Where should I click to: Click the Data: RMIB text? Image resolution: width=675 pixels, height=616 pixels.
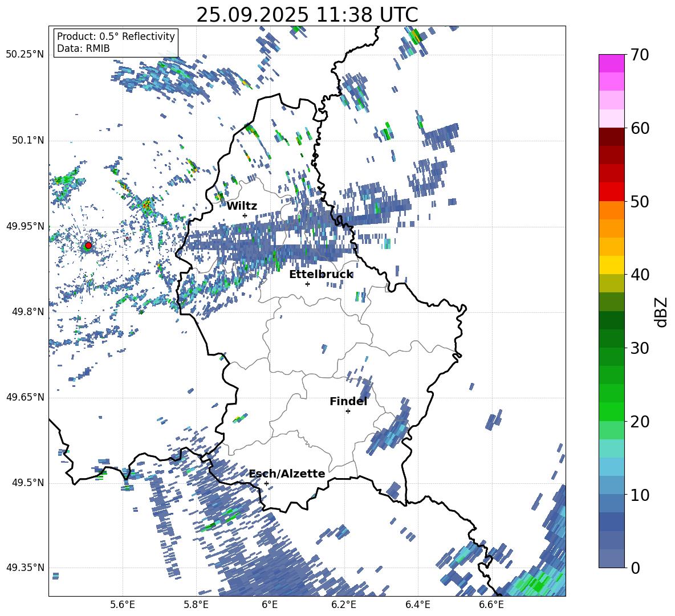83,48
